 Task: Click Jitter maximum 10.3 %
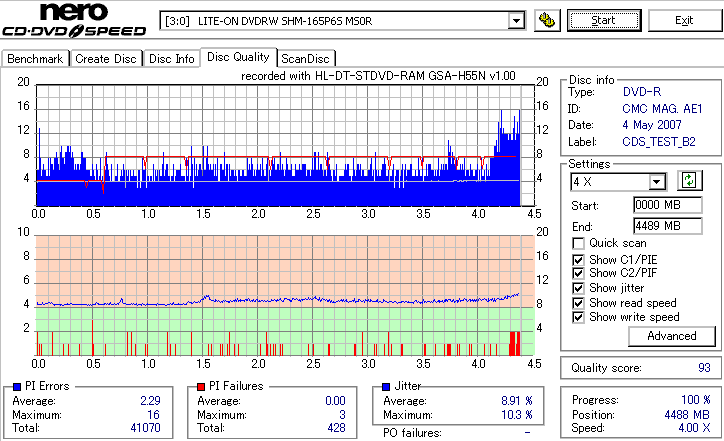tap(517, 415)
